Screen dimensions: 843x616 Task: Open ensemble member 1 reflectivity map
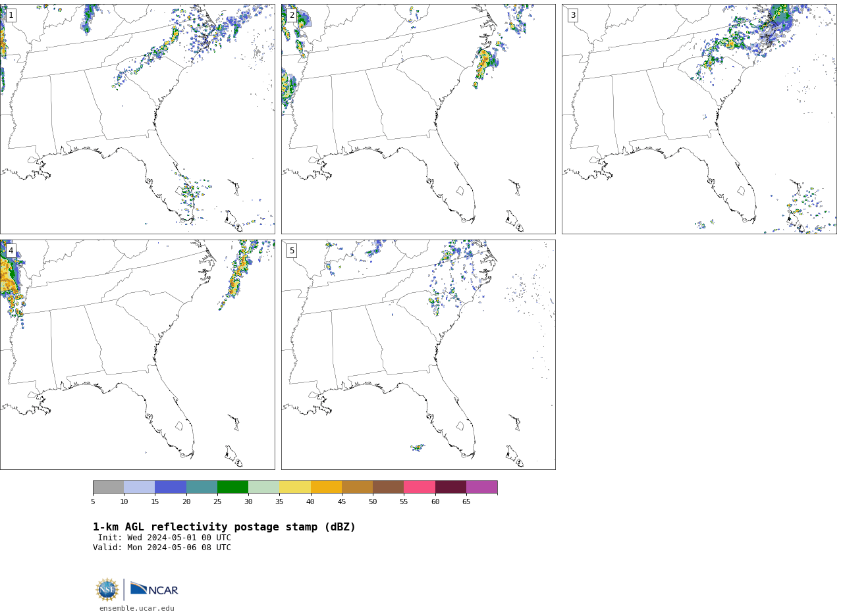(x=137, y=118)
